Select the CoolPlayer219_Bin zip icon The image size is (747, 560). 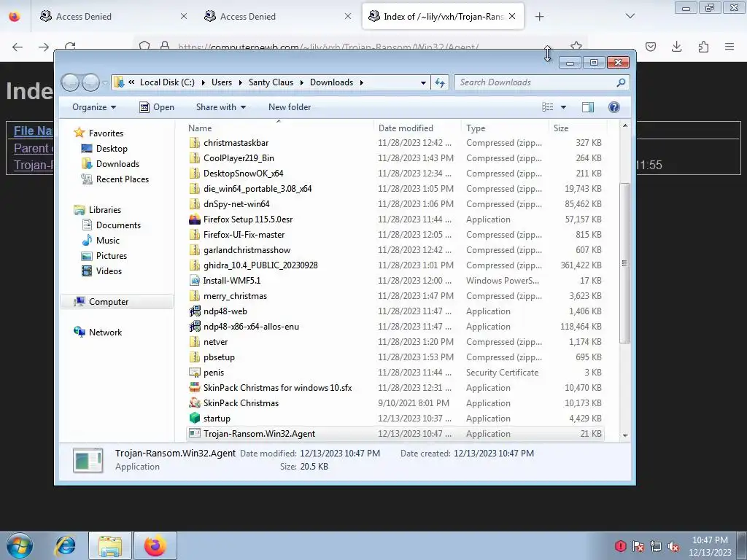194,158
